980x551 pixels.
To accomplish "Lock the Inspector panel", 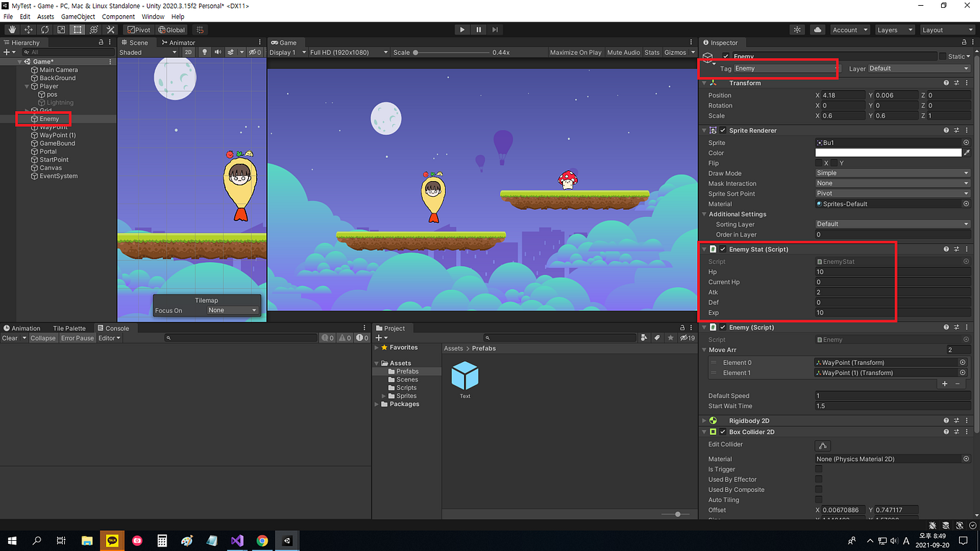I will click(x=964, y=43).
